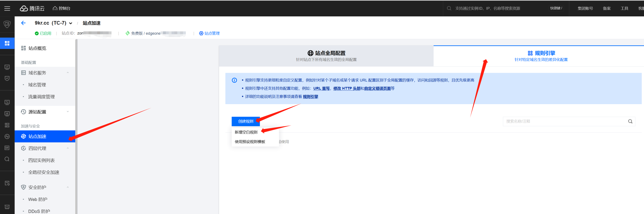Go to the 控制台 console home

61,9
